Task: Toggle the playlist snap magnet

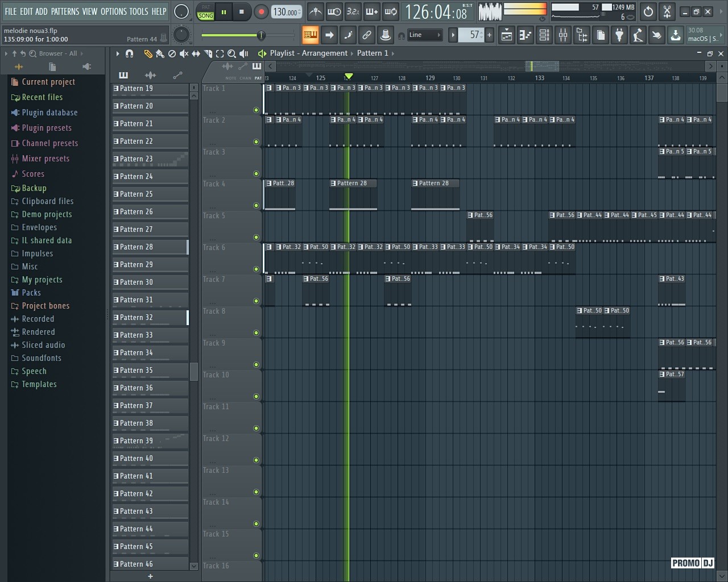Action: [130, 53]
